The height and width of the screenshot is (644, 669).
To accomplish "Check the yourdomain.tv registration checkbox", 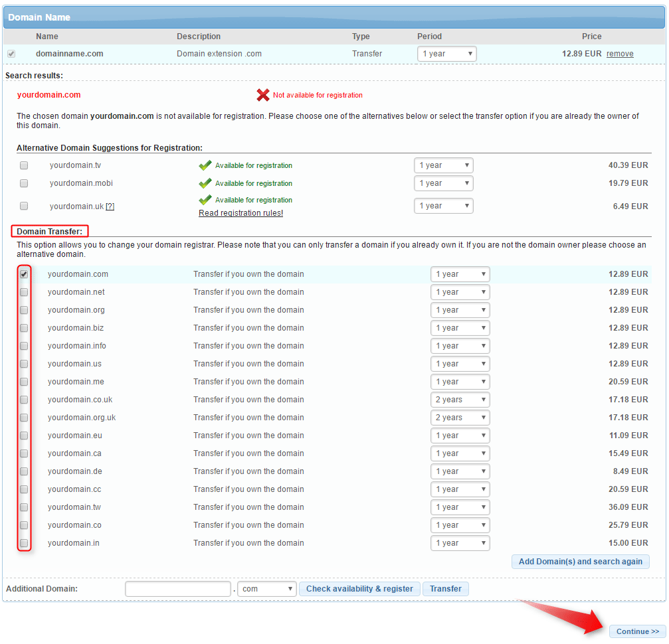I will pos(24,165).
